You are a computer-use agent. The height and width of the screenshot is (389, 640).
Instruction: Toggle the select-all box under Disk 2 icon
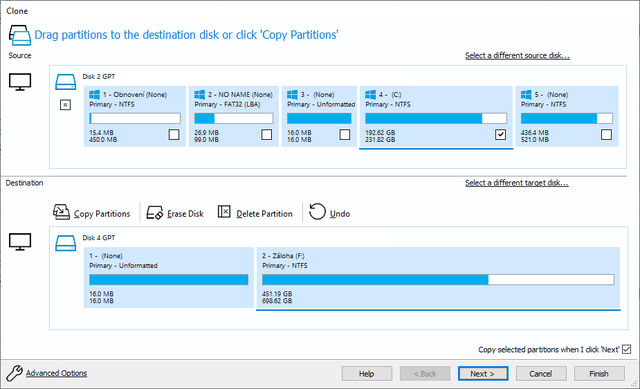pyautogui.click(x=65, y=105)
